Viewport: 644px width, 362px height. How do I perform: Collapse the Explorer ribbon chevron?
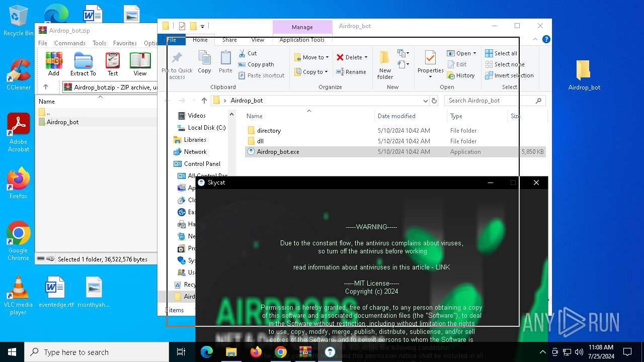(x=536, y=39)
